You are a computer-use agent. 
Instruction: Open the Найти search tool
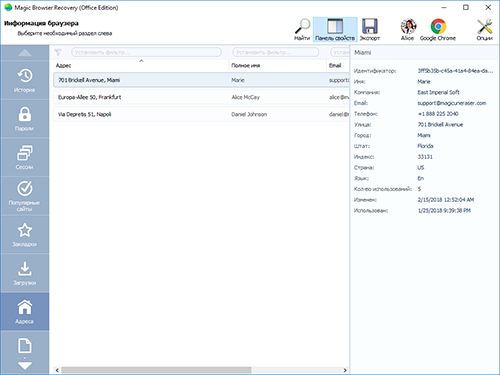pos(302,30)
